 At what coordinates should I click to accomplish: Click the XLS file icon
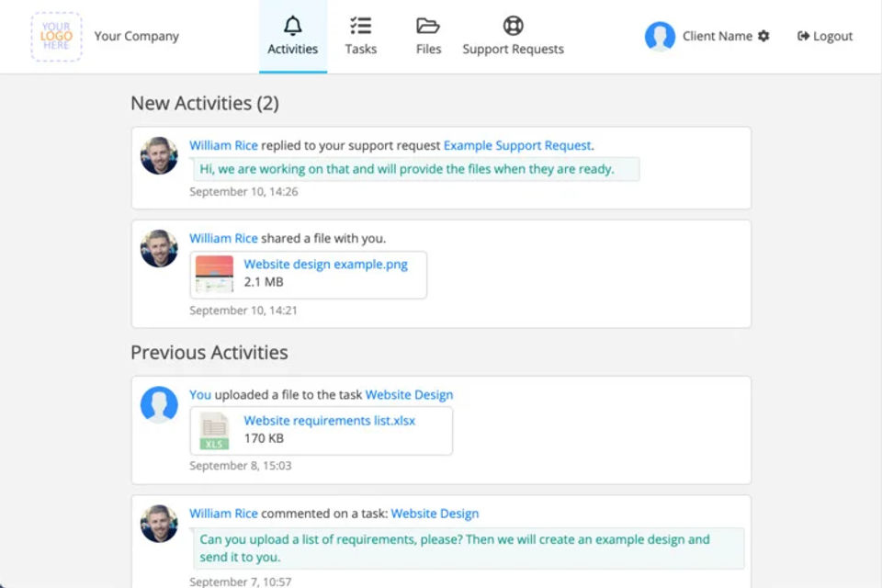(x=214, y=431)
